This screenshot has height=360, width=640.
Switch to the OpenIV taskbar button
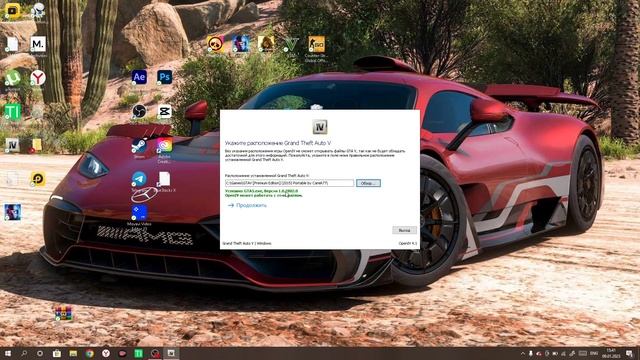pos(171,353)
